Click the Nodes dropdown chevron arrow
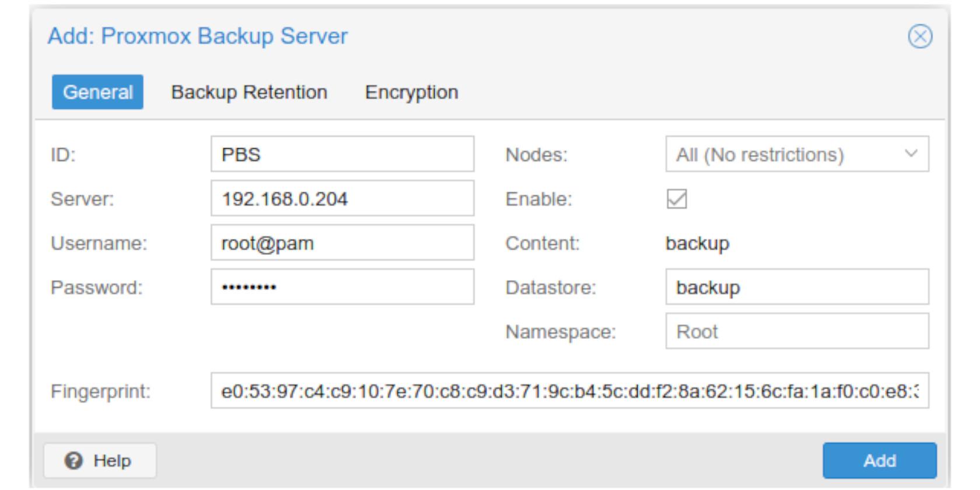The image size is (980, 490). pos(911,154)
